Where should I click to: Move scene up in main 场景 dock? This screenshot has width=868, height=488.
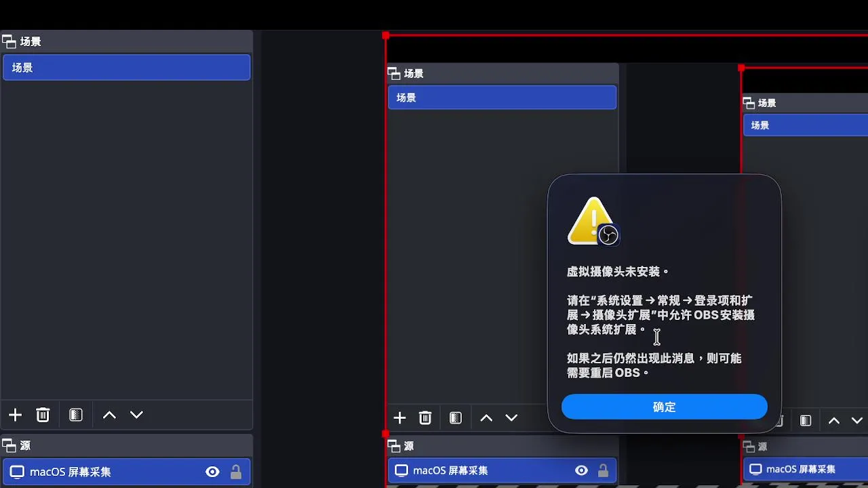109,415
